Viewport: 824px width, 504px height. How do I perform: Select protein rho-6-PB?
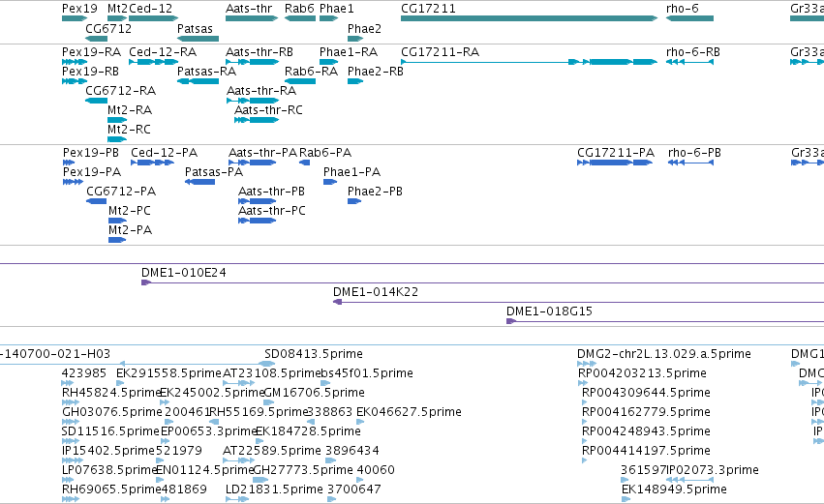(694, 153)
